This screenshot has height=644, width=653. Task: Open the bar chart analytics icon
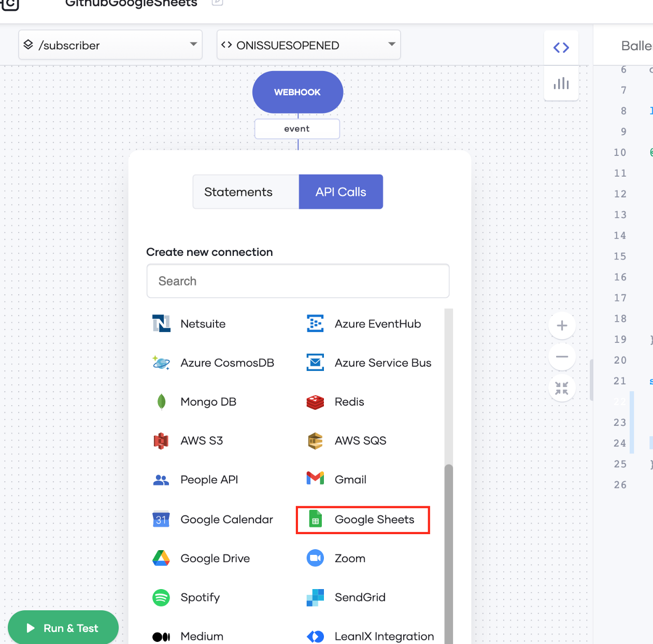click(561, 83)
